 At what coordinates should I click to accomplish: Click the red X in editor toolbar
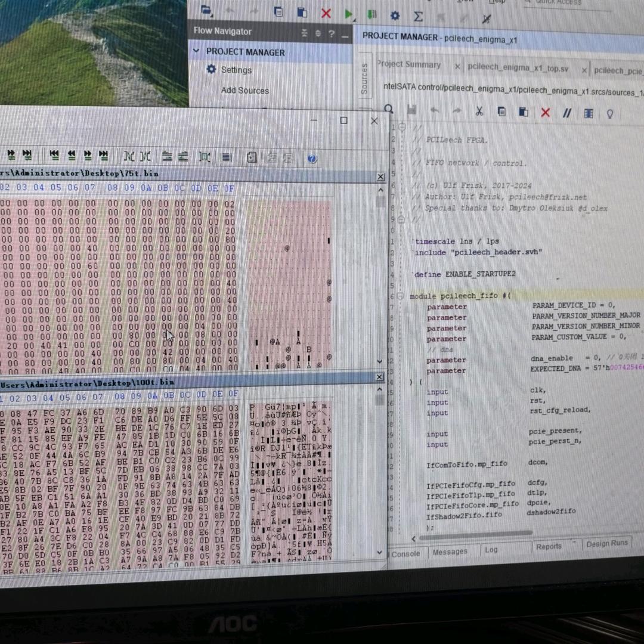545,113
